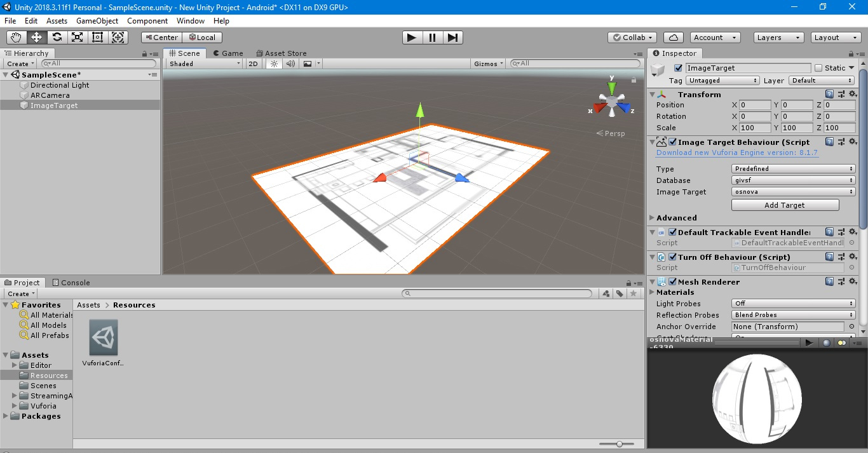
Task: Open the Transform component help reference
Action: [x=829, y=94]
